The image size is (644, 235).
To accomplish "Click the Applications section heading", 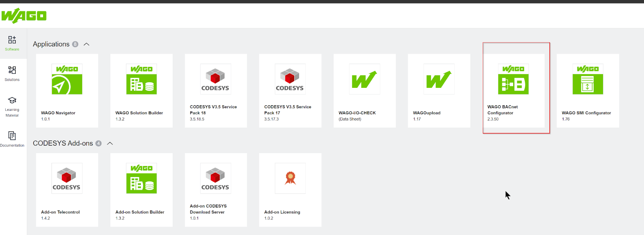I will click(x=51, y=44).
